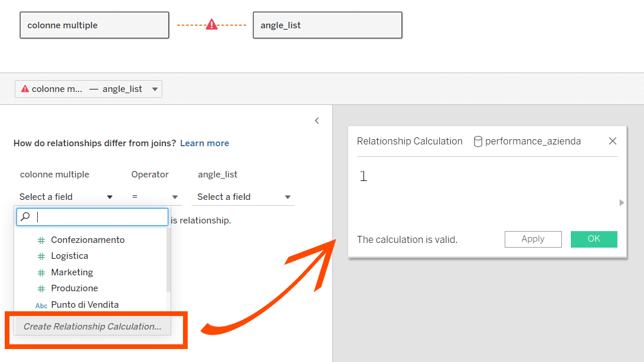Click Create Relationship Calculation option

coord(93,327)
